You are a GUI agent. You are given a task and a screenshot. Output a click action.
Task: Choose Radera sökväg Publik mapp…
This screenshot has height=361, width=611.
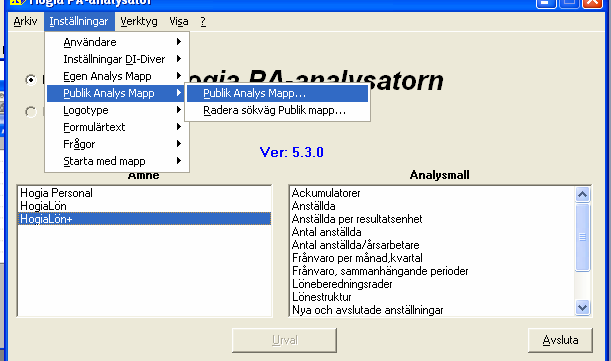[277, 111]
